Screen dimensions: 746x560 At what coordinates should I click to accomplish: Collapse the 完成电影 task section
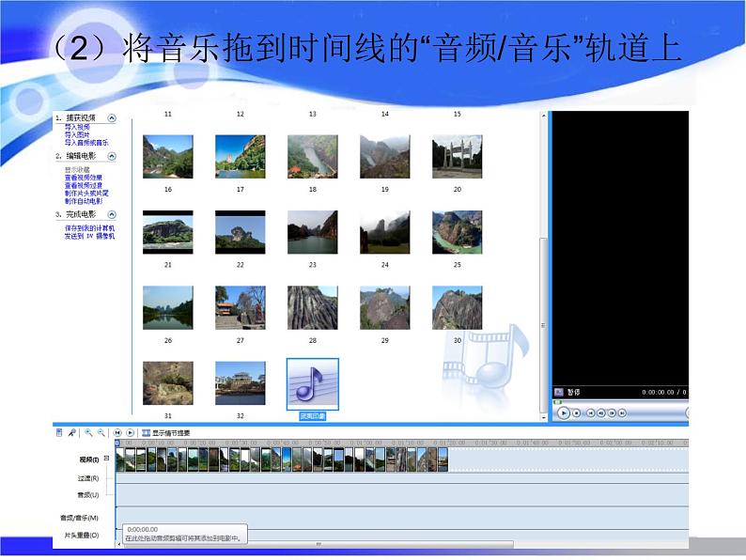coord(112,214)
